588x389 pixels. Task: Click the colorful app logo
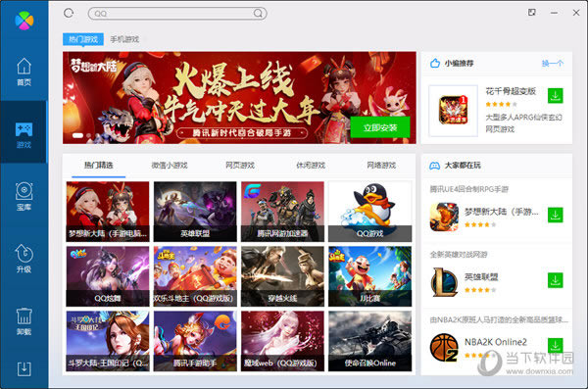[x=24, y=21]
